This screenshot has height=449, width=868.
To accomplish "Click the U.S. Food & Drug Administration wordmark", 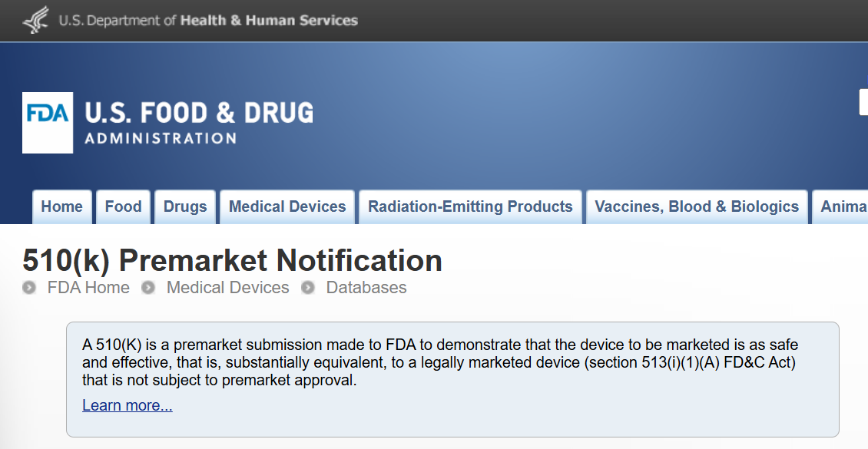I will pos(199,123).
